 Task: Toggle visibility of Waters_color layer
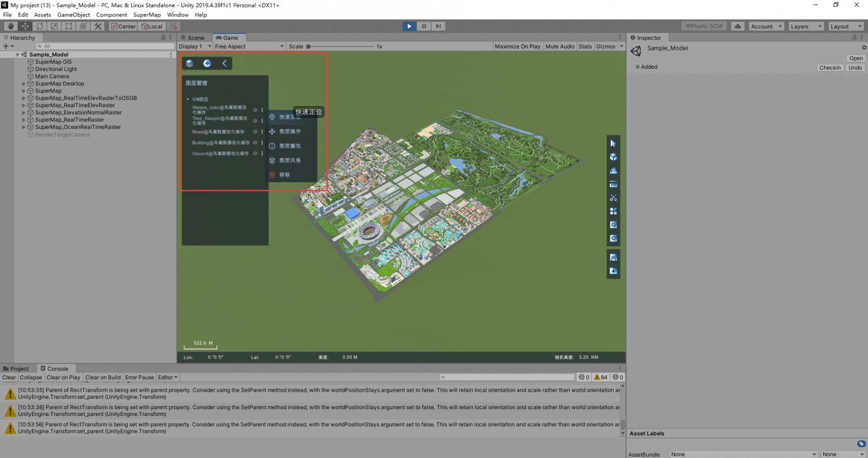pyautogui.click(x=255, y=110)
